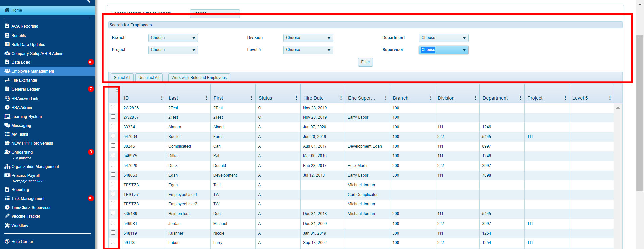Click the Home icon in sidebar
The height and width of the screenshot is (249, 644).
(x=7, y=10)
